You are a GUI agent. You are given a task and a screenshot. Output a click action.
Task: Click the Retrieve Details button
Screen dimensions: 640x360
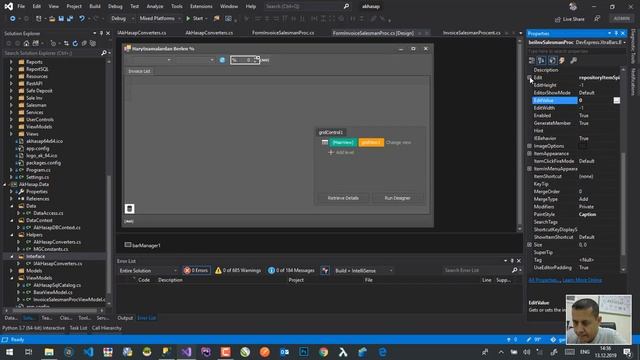pos(343,198)
